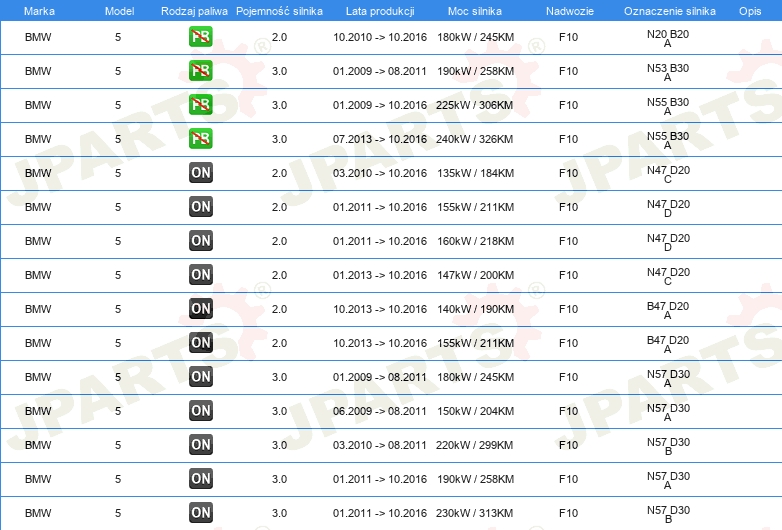This screenshot has width=782, height=530.
Task: Click the ON diesel icon in the 160kW / 218KM row
Action: click(x=200, y=241)
